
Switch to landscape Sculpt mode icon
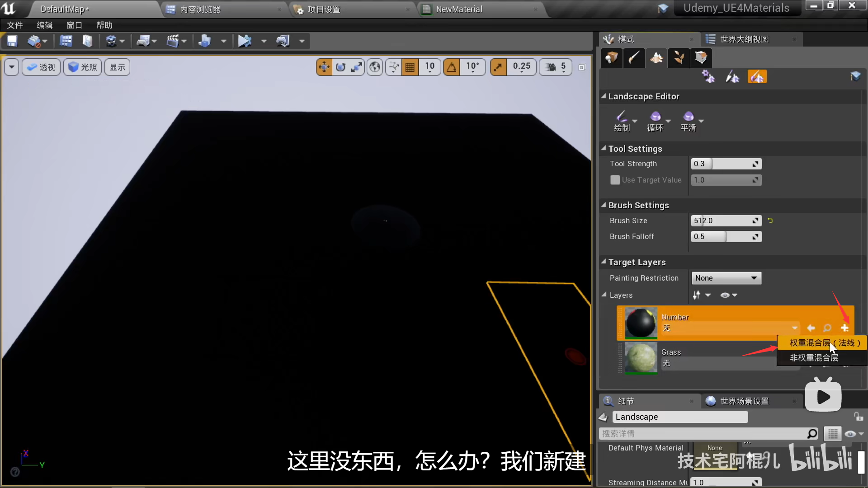732,77
